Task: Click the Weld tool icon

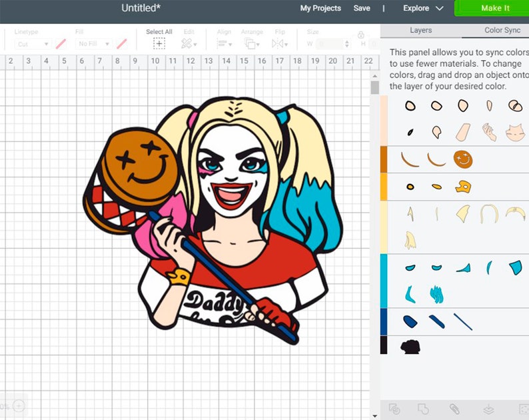Action: (423, 409)
